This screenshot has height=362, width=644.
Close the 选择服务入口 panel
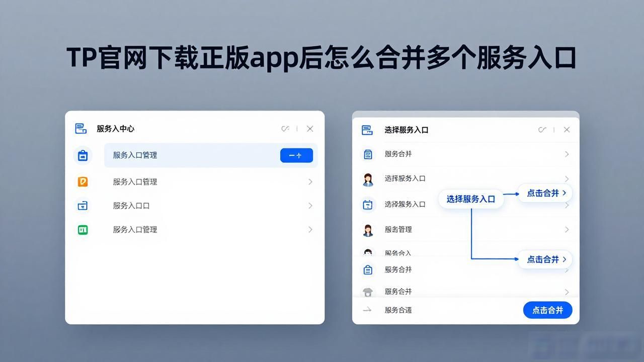[x=567, y=130]
